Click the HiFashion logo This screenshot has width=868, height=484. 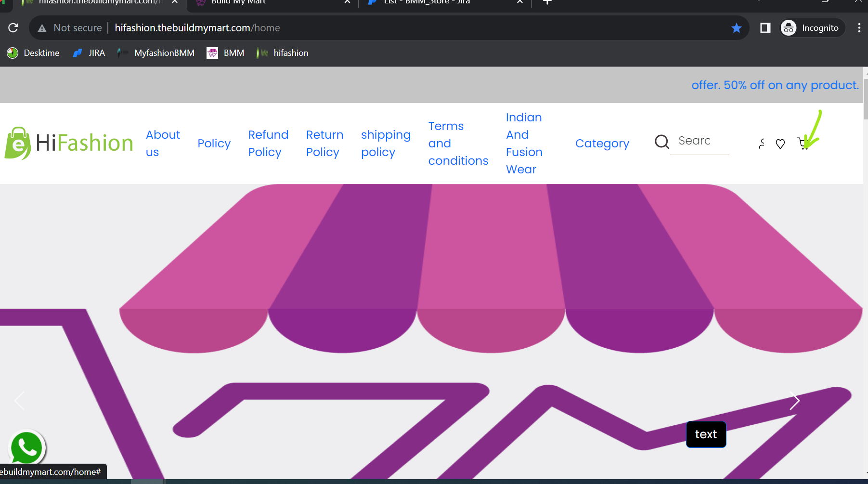[69, 143]
